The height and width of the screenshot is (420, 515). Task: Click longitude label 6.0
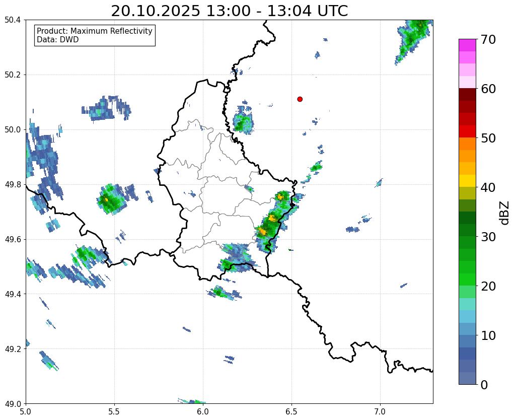click(203, 411)
